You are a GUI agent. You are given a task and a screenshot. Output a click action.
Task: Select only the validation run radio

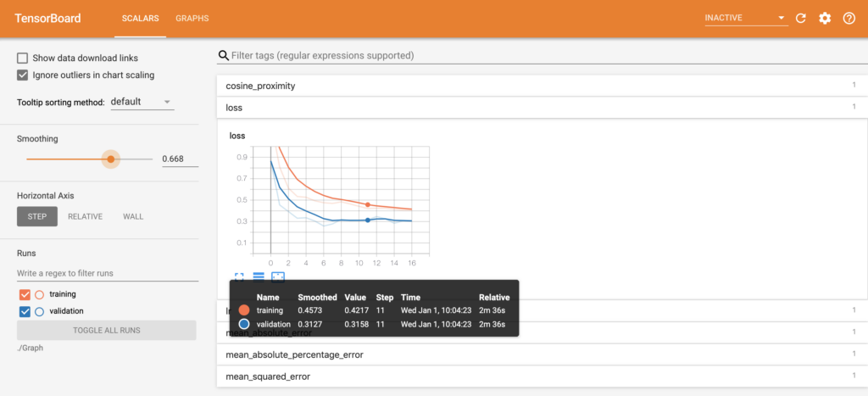39,311
